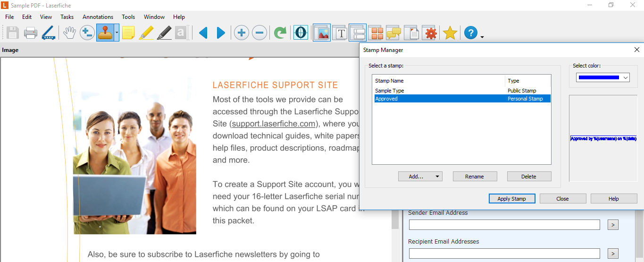Click the Help button in Stamp Manager

click(x=614, y=199)
